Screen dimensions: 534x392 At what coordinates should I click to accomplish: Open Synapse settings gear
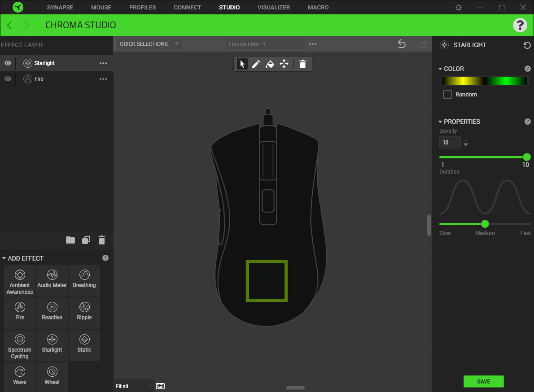[459, 8]
